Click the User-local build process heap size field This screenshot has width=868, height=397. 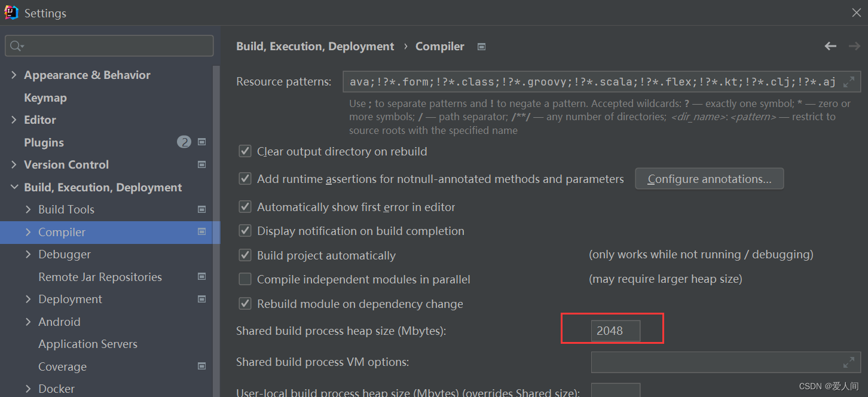tap(616, 390)
